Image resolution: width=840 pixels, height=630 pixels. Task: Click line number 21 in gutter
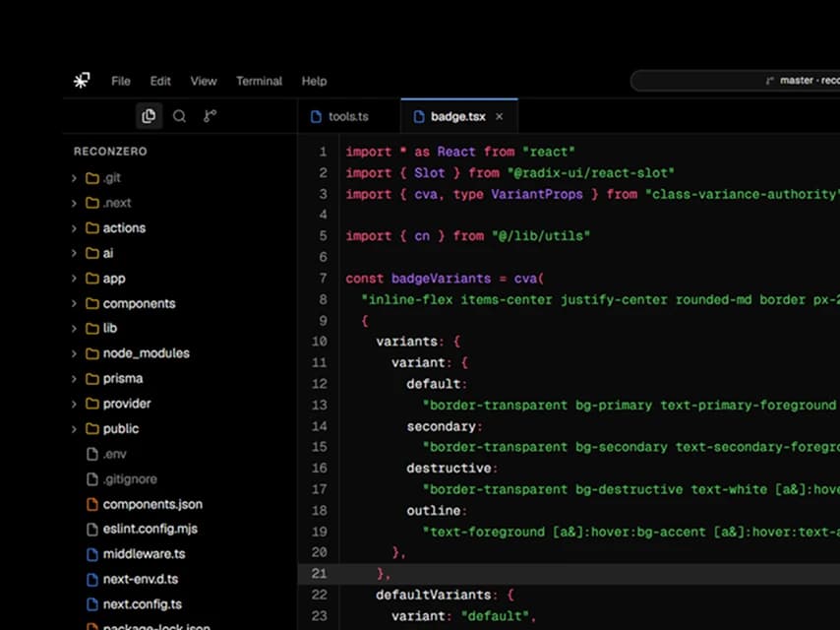point(320,573)
